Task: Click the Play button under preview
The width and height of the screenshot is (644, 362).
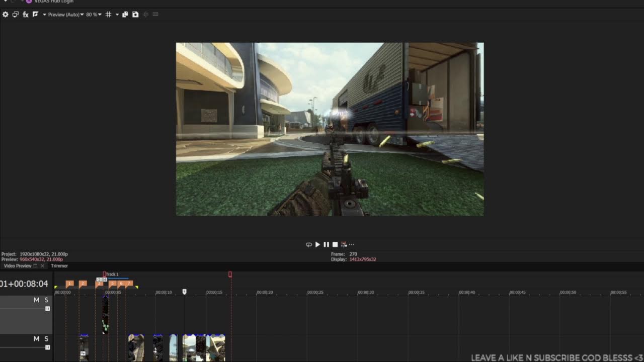Action: pos(317,245)
